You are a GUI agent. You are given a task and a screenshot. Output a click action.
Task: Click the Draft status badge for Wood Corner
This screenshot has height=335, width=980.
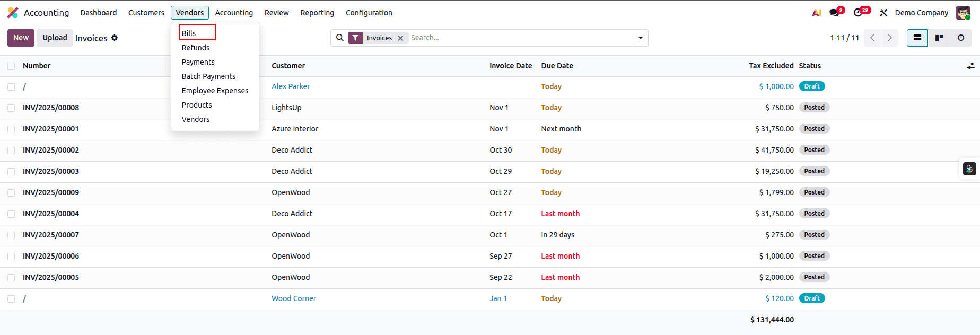(x=812, y=298)
